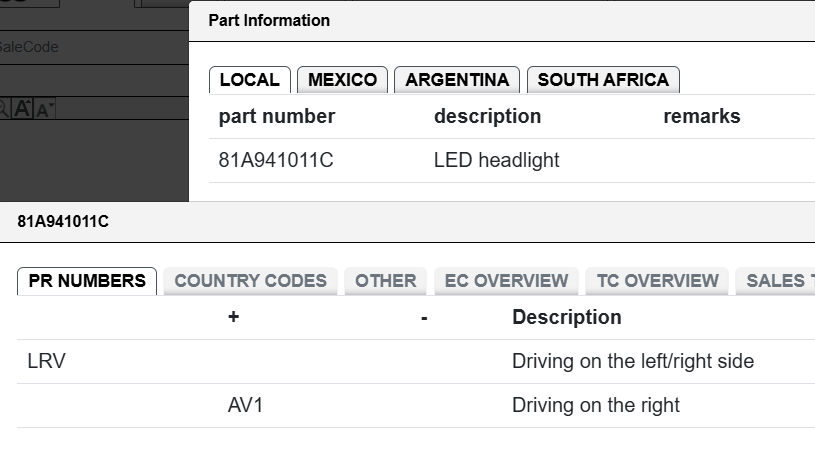Select the LRV row in PR numbers
Image resolution: width=815 pixels, height=462 pixels.
416,362
